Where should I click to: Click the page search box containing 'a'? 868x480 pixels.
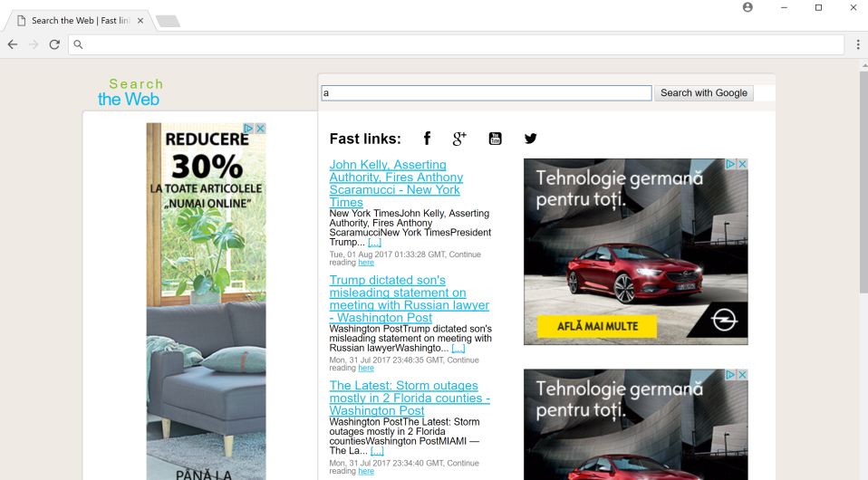click(x=486, y=93)
